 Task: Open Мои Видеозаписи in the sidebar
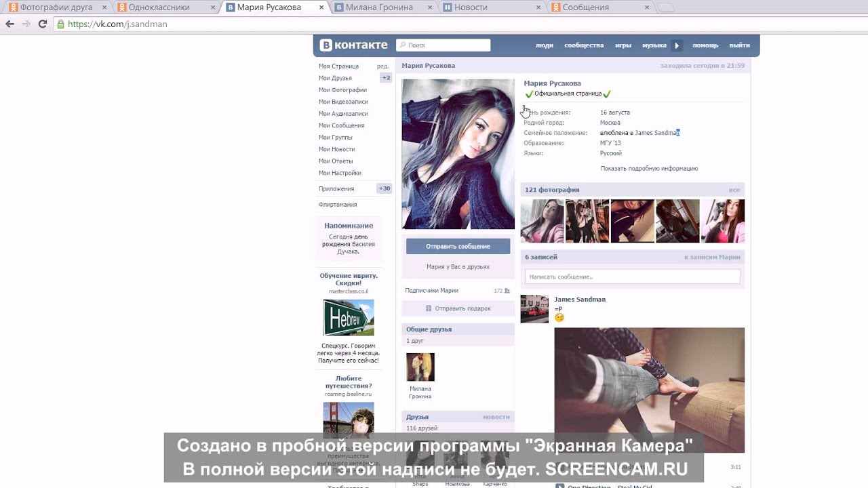pos(343,102)
